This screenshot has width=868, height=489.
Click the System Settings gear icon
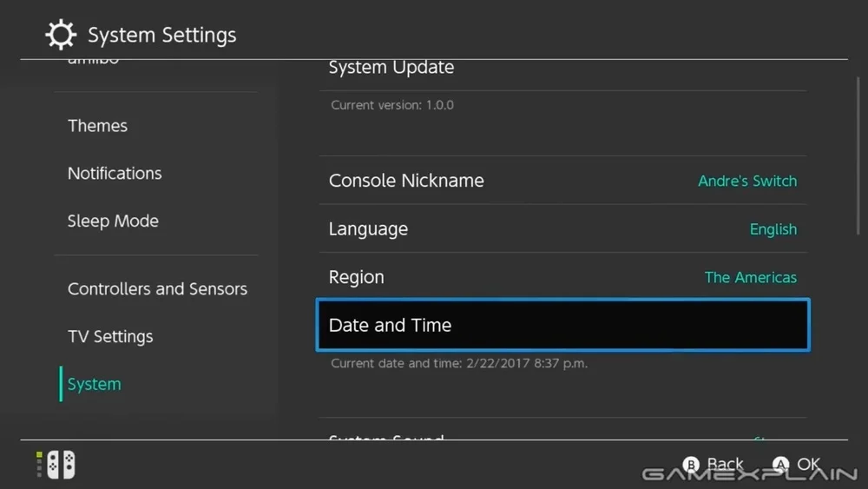click(x=61, y=35)
